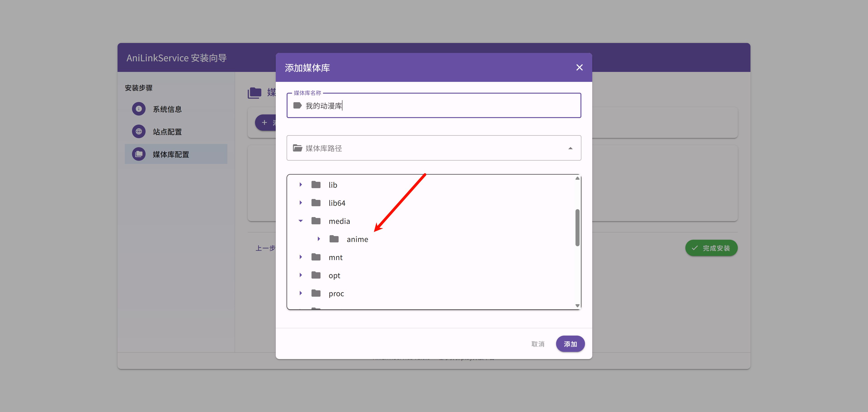
Task: Click the folder tree scrollbar thumb
Action: [577, 227]
